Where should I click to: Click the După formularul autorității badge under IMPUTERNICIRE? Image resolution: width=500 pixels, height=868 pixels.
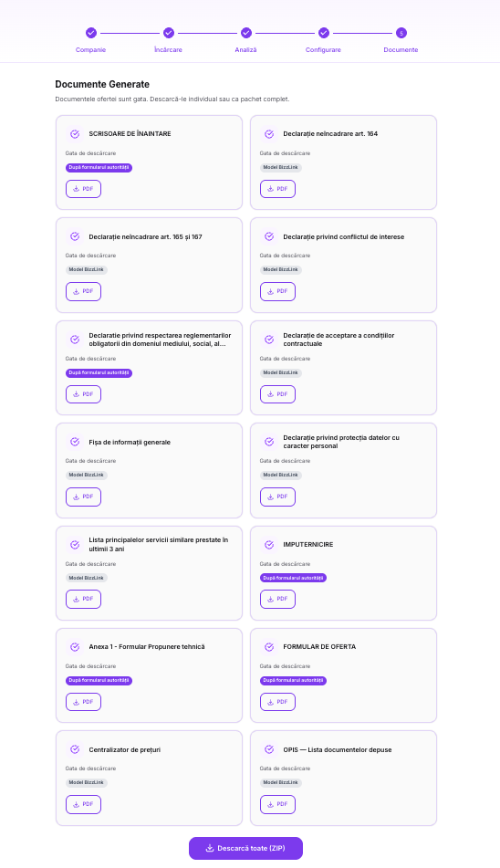[293, 578]
